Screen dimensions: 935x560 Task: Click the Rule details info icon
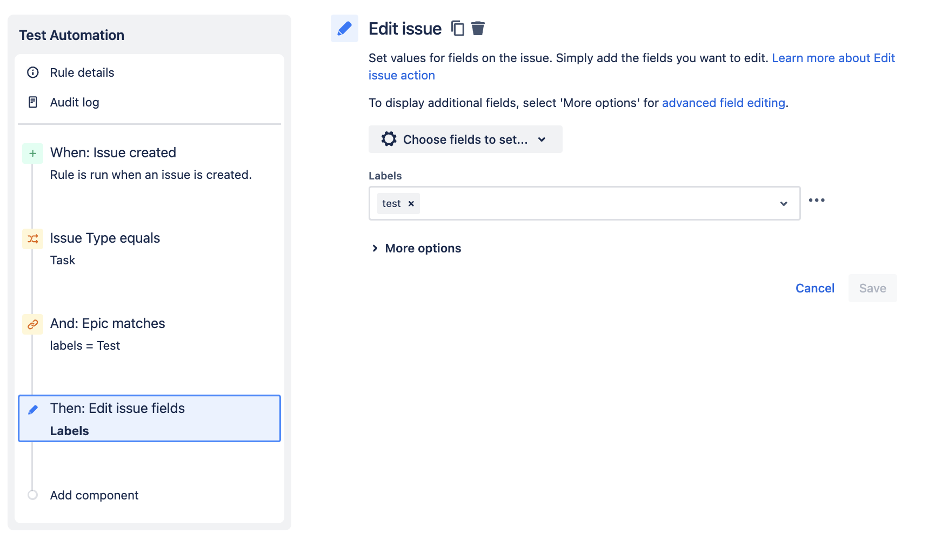33,72
